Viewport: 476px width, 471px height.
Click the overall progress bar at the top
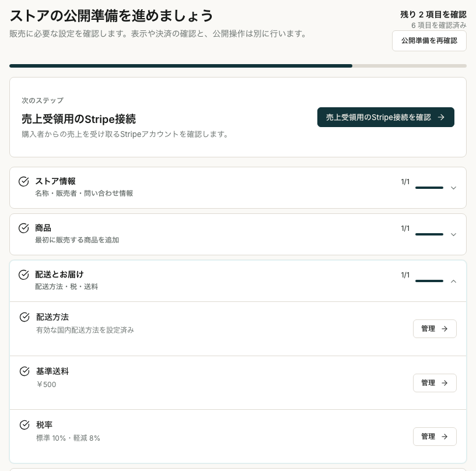pos(238,66)
